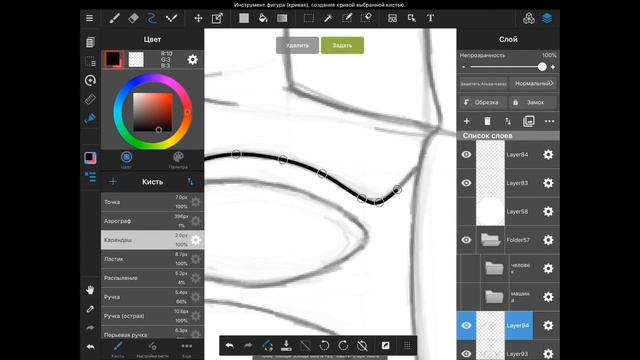640x360 pixels.
Task: Select the hand pan tool
Action: pyautogui.click(x=90, y=290)
